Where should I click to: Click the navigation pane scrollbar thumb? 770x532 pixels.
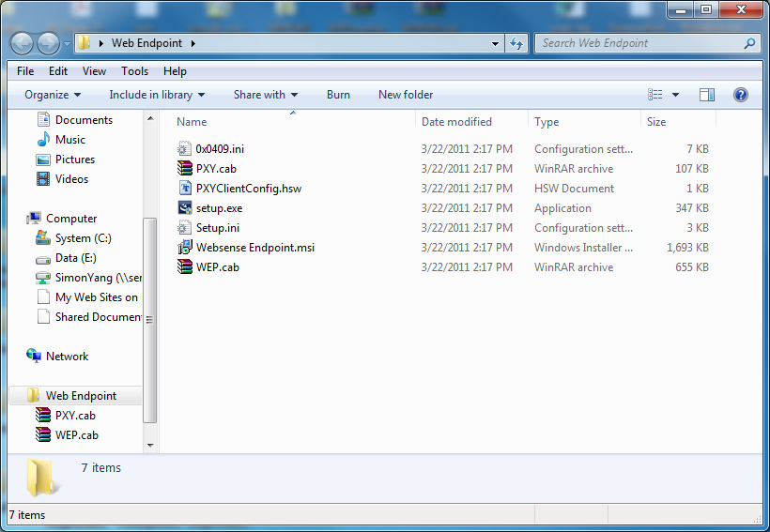pyautogui.click(x=150, y=320)
